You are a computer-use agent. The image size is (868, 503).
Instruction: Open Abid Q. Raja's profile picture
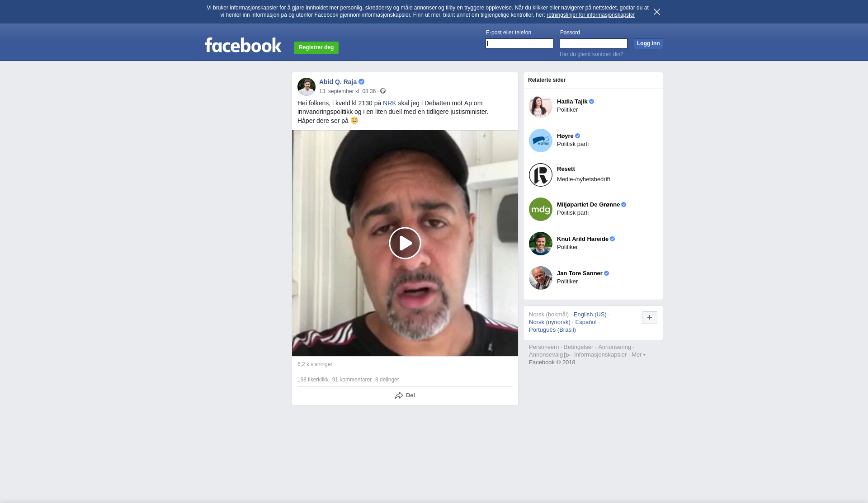307,86
